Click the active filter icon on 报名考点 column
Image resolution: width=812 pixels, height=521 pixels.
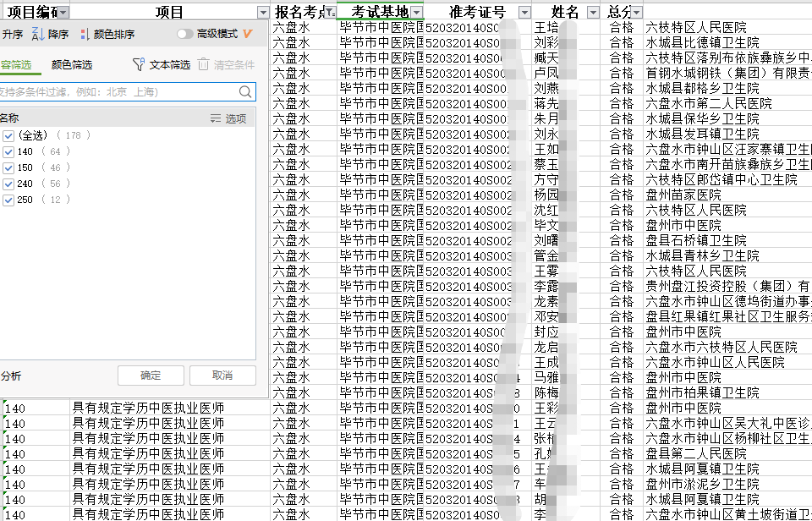click(328, 12)
